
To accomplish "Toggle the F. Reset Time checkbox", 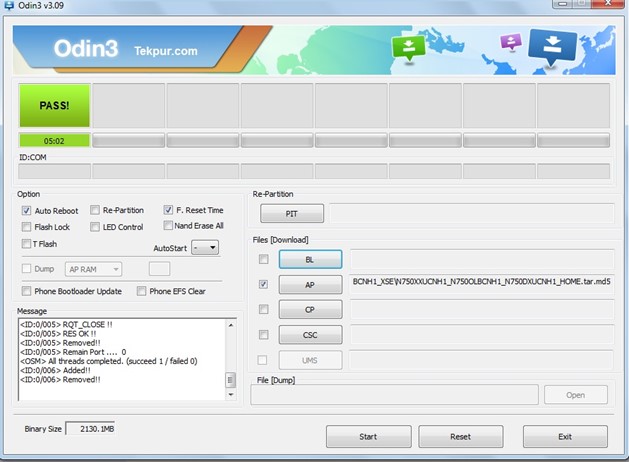I will [169, 211].
